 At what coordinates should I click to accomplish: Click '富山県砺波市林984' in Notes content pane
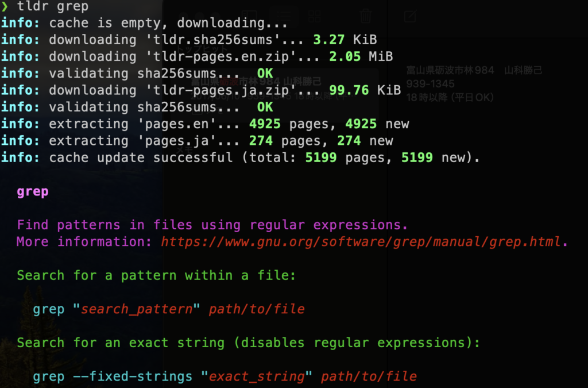pos(450,70)
